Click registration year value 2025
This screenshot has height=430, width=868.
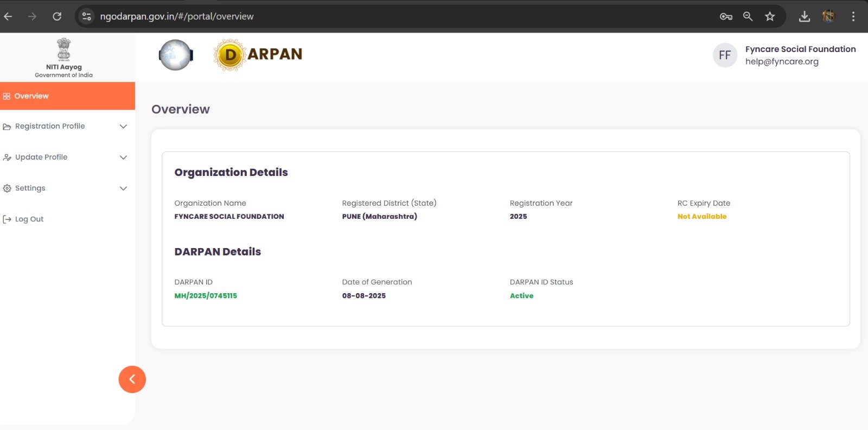click(518, 217)
